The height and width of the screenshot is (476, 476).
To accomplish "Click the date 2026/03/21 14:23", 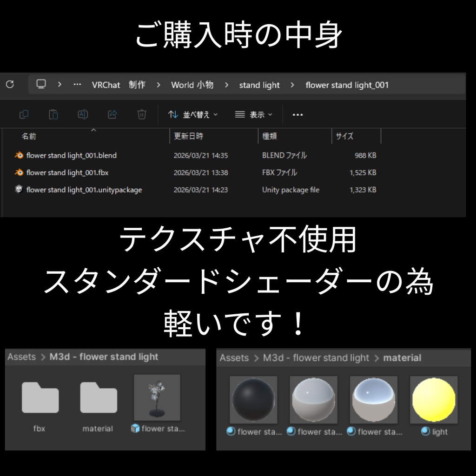I will pos(201,190).
